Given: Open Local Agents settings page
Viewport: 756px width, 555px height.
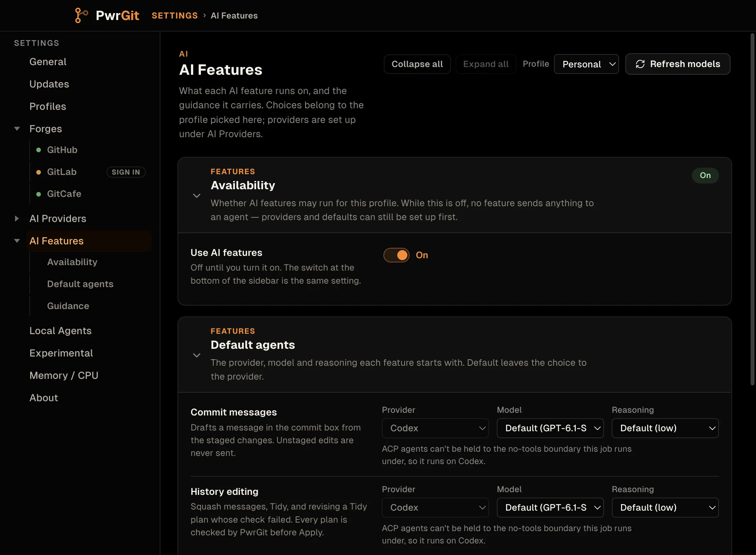Looking at the screenshot, I should tap(61, 331).
